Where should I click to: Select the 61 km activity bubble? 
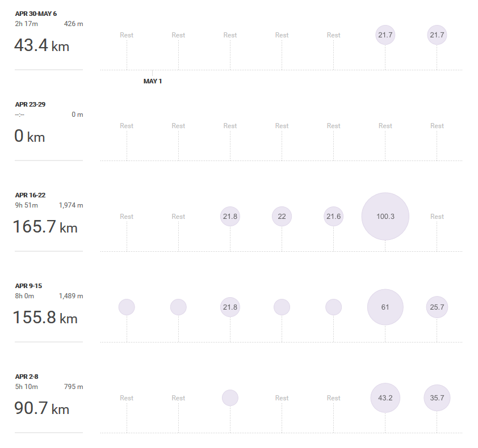pos(385,307)
